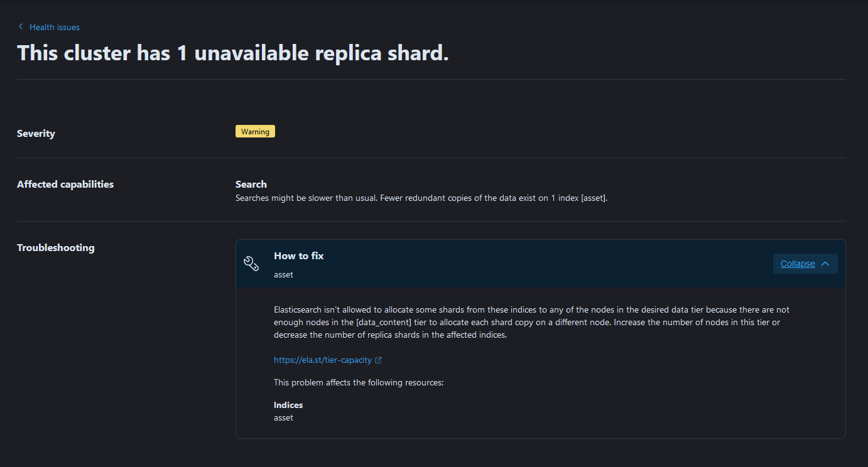This screenshot has height=467, width=868.
Task: Click the up chevron next to Collapse
Action: 825,264
